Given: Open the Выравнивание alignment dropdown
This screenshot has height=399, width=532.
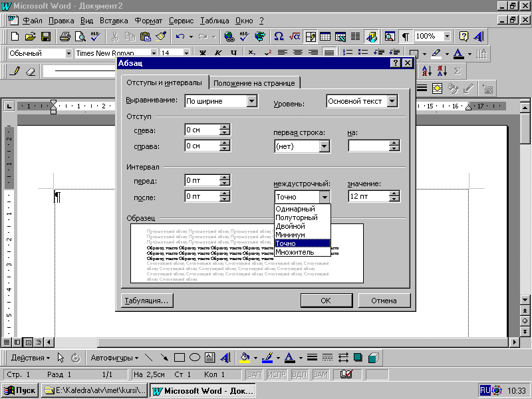Looking at the screenshot, I should (252, 101).
